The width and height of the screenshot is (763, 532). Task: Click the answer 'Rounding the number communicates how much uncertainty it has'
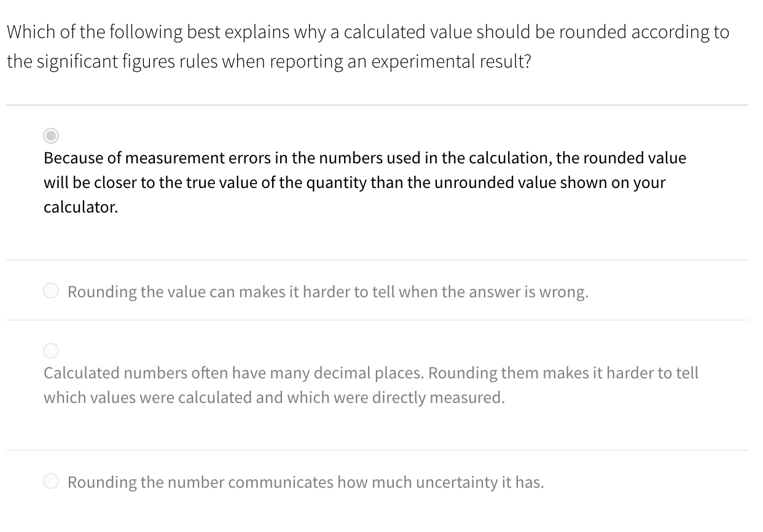305,482
